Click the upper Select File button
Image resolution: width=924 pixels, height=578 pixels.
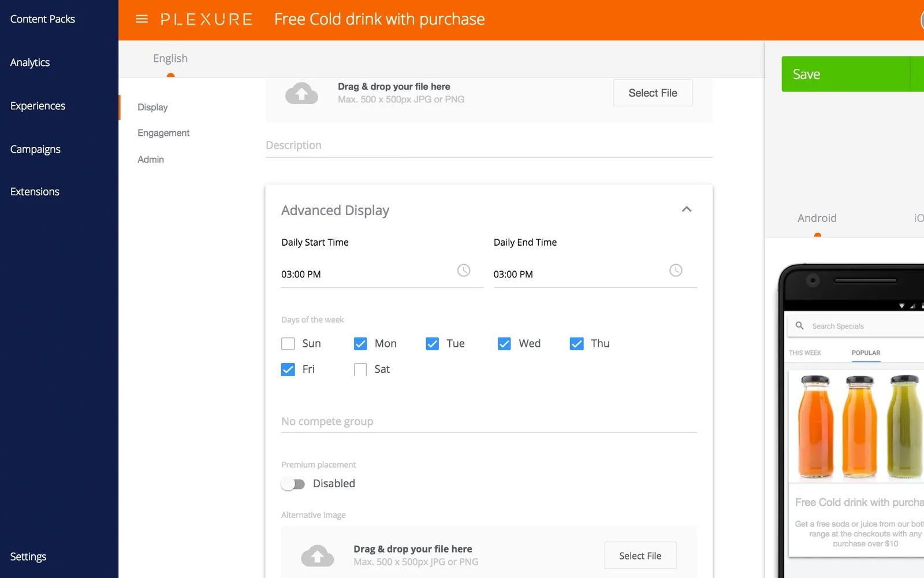pyautogui.click(x=653, y=93)
